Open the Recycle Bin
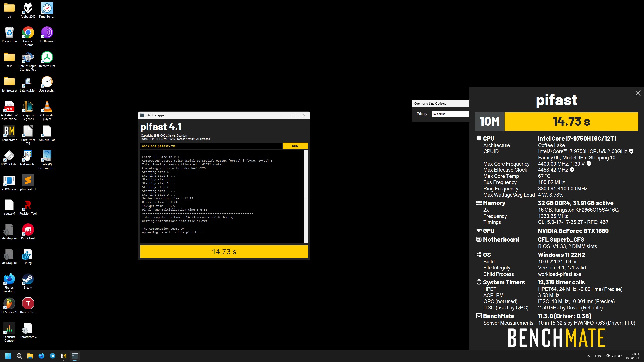 point(9,35)
